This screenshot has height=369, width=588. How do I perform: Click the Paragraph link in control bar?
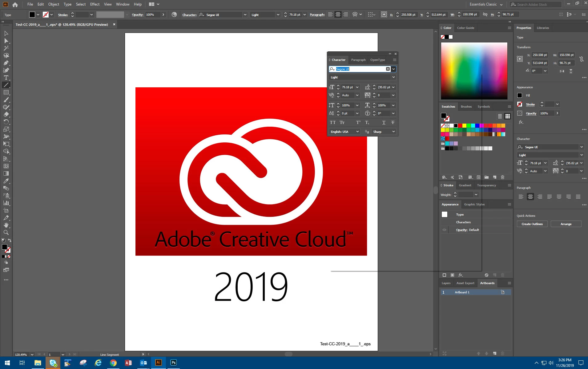point(317,15)
